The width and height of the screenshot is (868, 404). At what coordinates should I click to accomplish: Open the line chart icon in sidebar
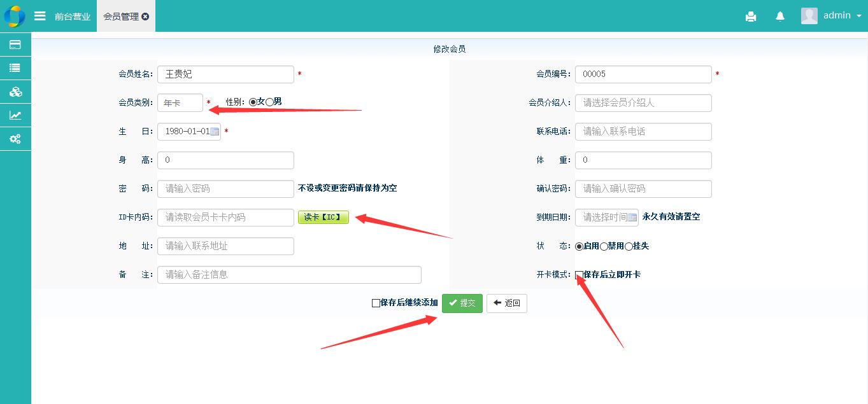(15, 115)
